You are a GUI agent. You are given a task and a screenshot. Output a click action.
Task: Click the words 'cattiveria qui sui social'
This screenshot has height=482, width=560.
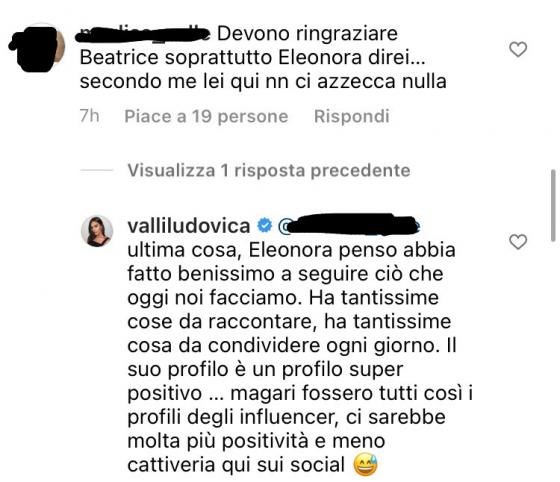click(236, 465)
